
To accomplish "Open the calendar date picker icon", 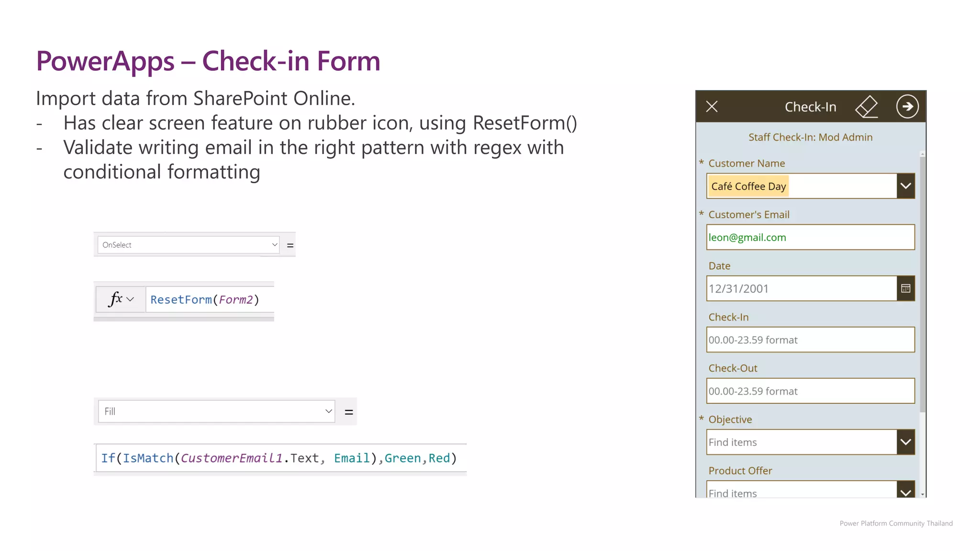I will click(905, 288).
